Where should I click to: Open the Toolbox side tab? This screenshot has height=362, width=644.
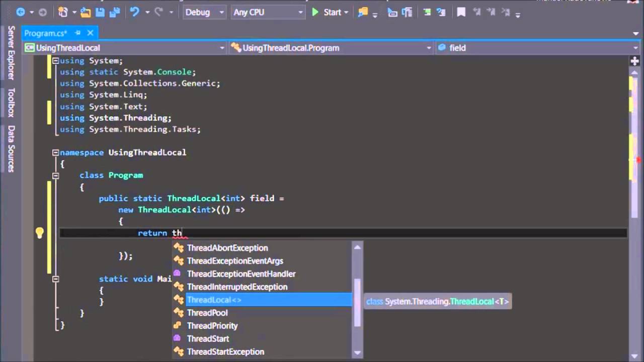(11, 103)
